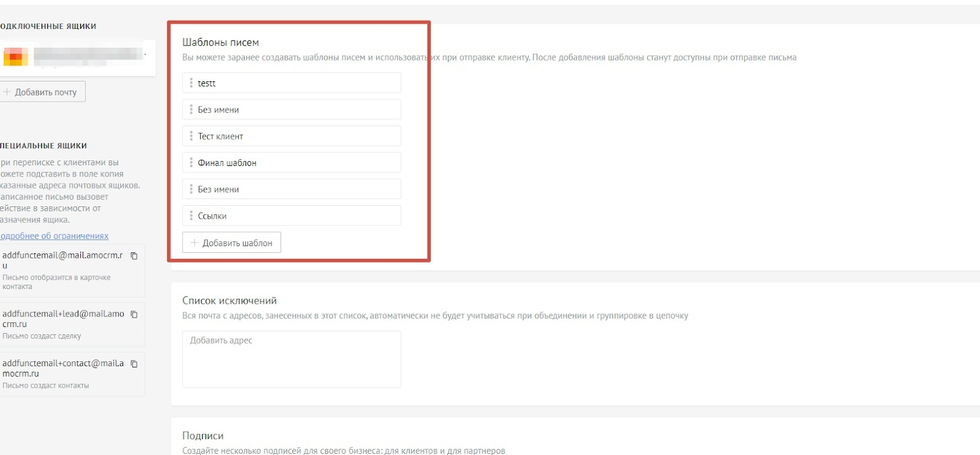Click the addfunctemail+lead@mail.amocrm.ru text
The width and height of the screenshot is (980, 455).
tap(63, 318)
